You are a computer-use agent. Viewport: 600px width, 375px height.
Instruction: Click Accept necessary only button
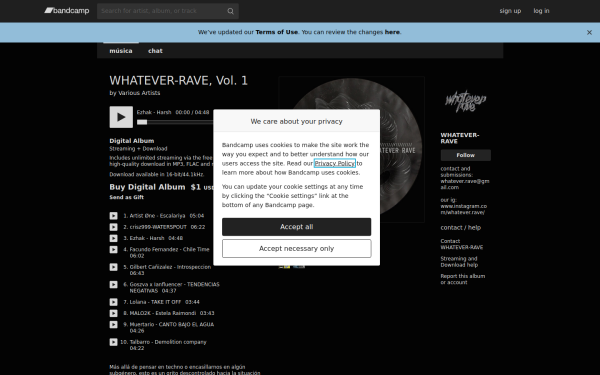(297, 249)
